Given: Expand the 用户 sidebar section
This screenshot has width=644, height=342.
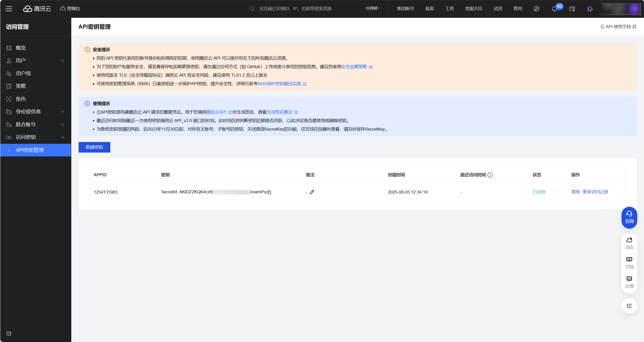Looking at the screenshot, I should coord(36,61).
